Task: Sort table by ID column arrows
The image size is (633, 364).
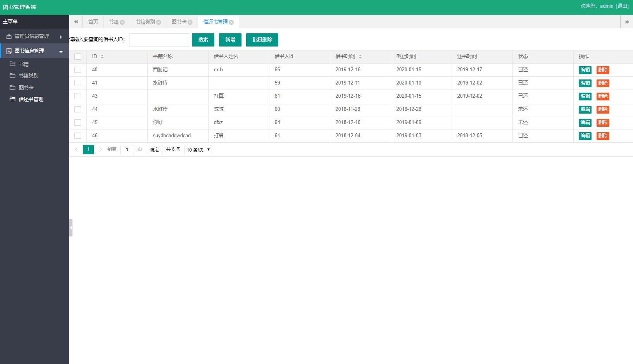Action: pos(102,57)
